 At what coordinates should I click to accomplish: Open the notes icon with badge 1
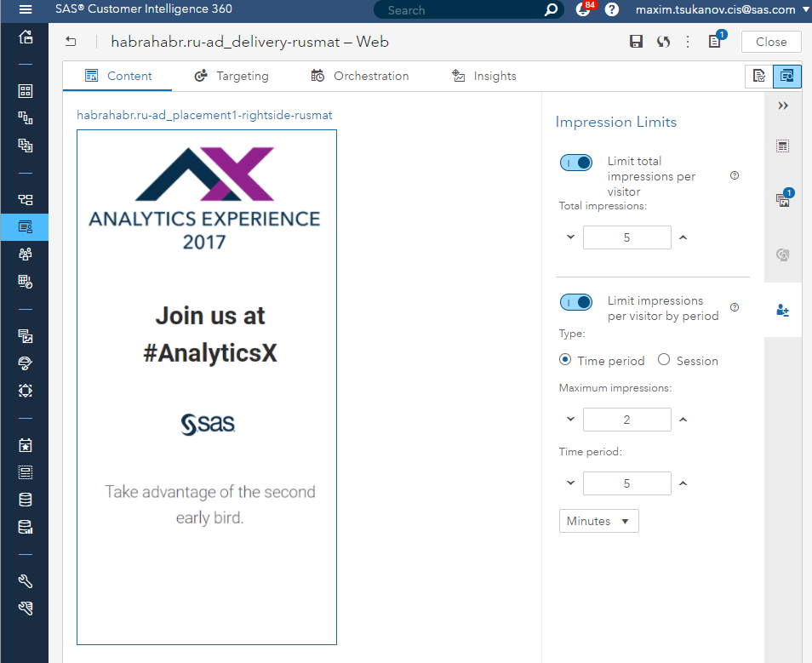click(717, 40)
